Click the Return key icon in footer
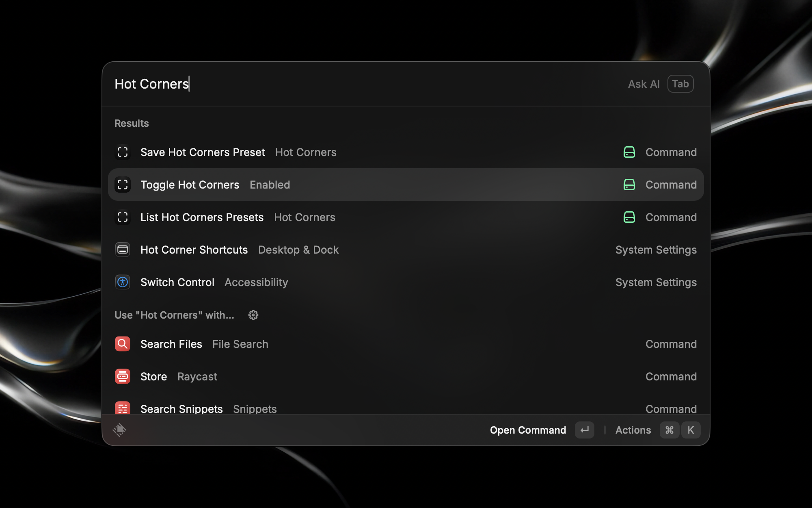 [x=584, y=430]
